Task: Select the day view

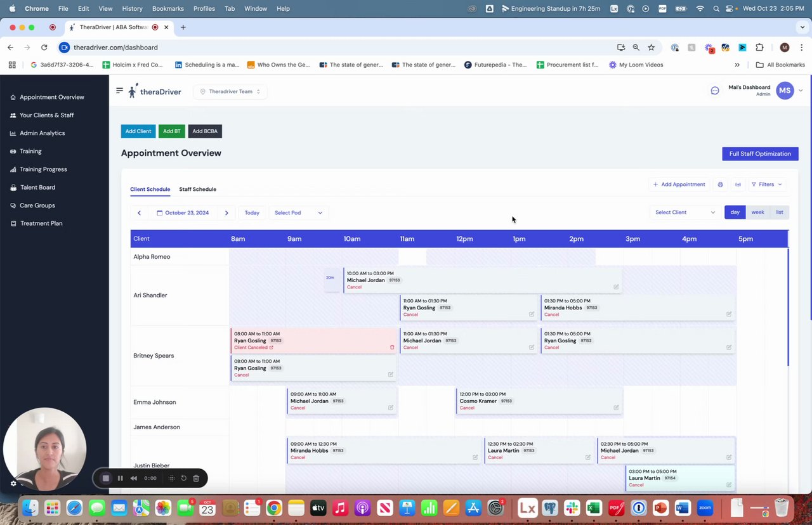Action: tap(735, 212)
